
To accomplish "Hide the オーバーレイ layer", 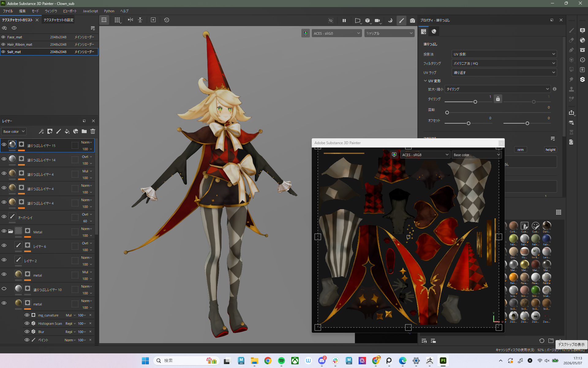I will pyautogui.click(x=4, y=217).
